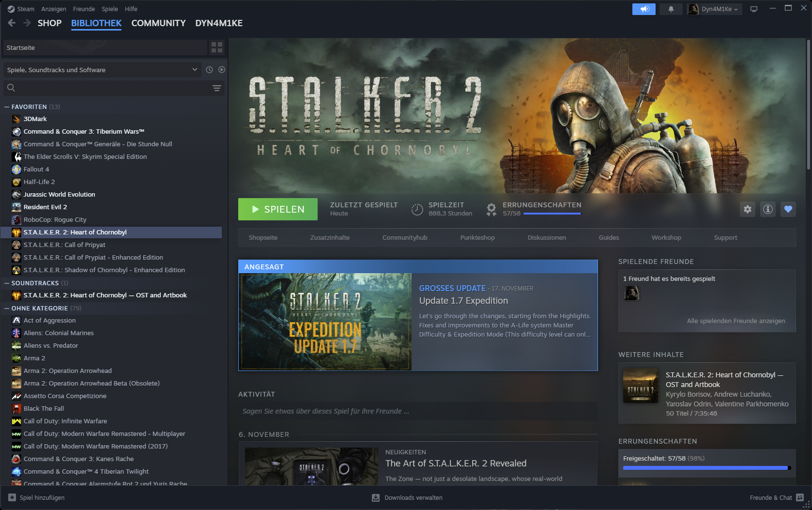This screenshot has width=812, height=510.
Task: Click the friend avatar who played
Action: (632, 293)
